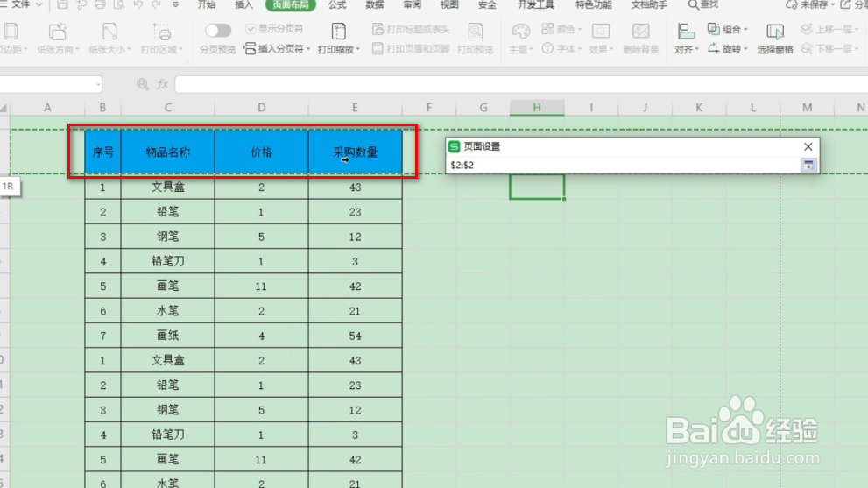Viewport: 868px width, 488px height.
Task: Open the 文件 menu
Action: [21, 4]
